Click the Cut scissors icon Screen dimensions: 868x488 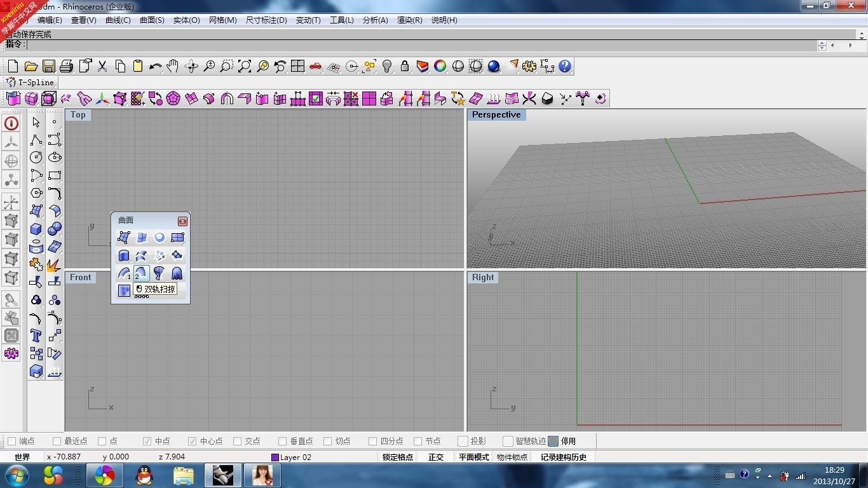pyautogui.click(x=102, y=66)
